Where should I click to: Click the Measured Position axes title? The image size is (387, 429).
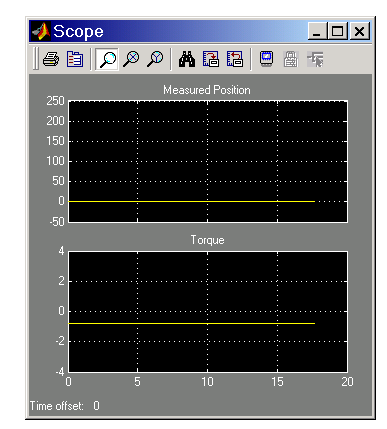pos(207,90)
